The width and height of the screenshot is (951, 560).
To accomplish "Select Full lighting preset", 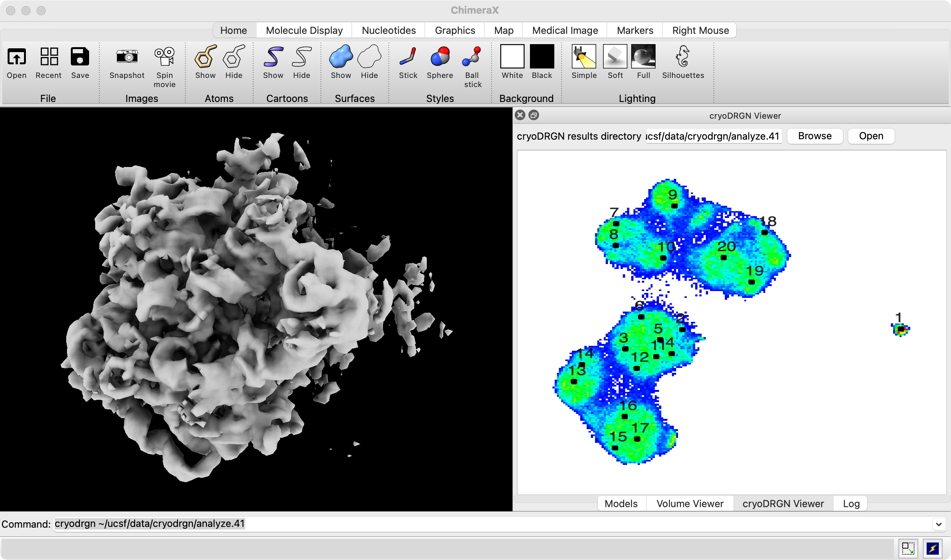I will pos(643,57).
